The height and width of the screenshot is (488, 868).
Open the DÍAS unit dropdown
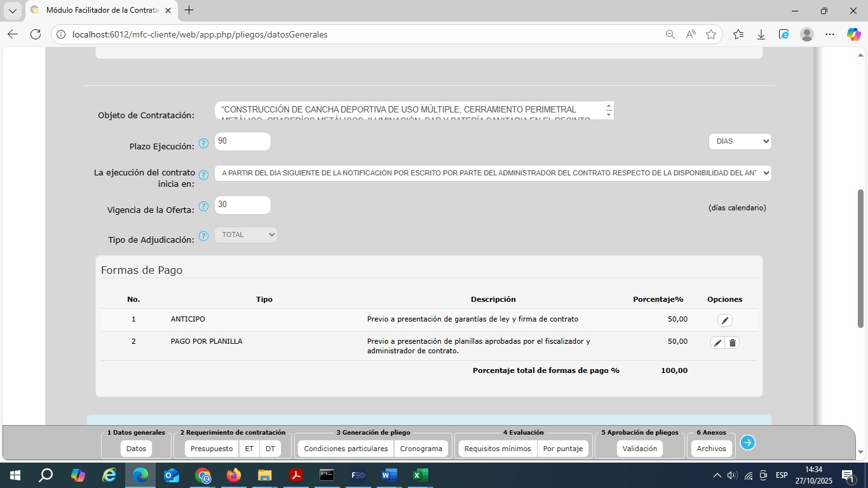[x=740, y=141]
